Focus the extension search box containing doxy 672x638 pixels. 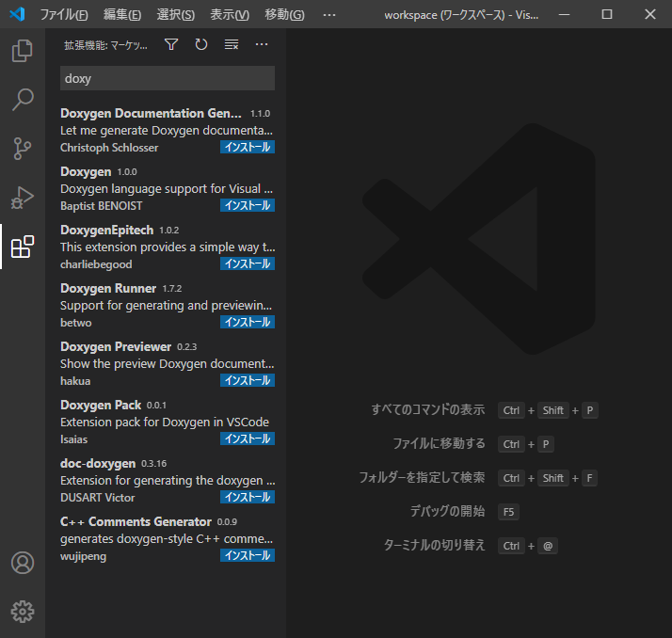[168, 78]
